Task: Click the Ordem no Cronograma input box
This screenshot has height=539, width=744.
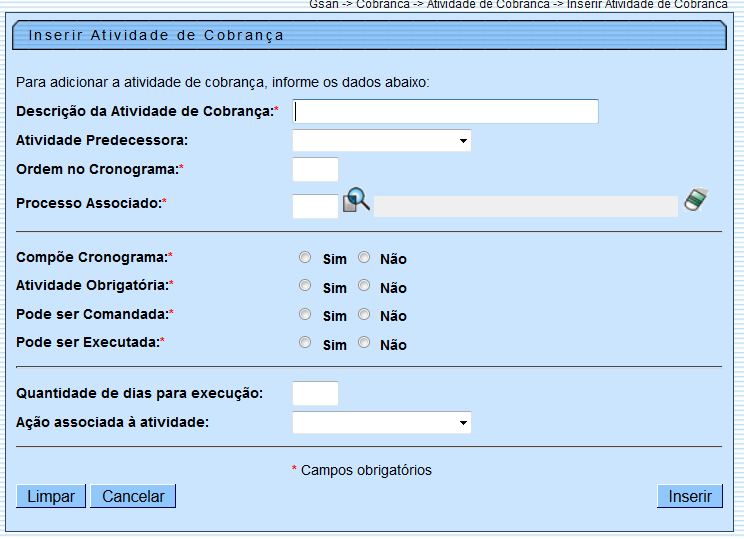Action: (315, 170)
